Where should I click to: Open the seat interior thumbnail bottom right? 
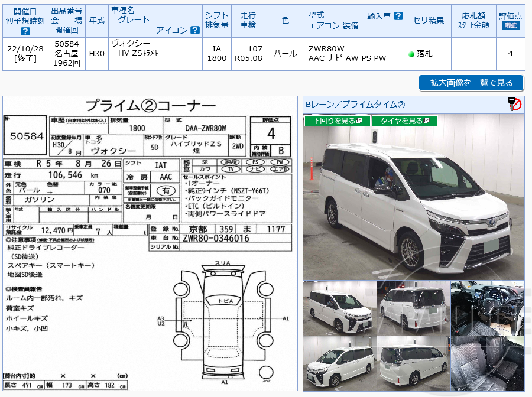click(x=489, y=363)
